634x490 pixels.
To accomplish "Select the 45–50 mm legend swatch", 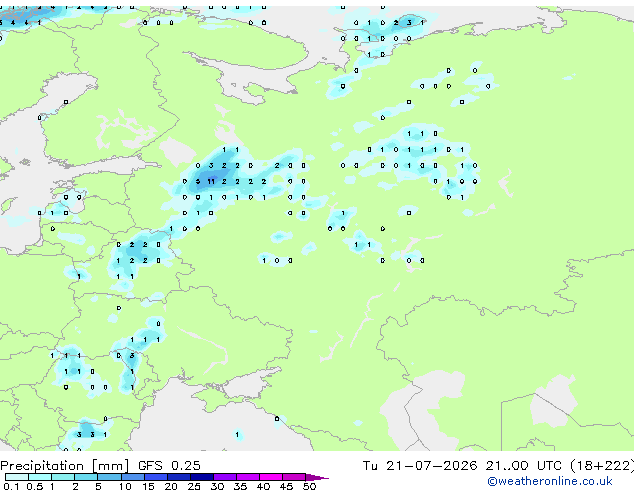I will 294,477.
